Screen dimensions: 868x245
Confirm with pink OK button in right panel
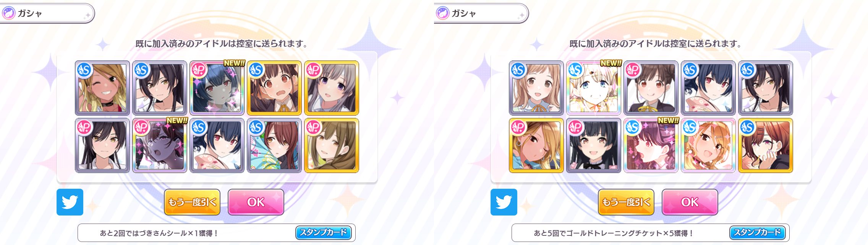690,202
